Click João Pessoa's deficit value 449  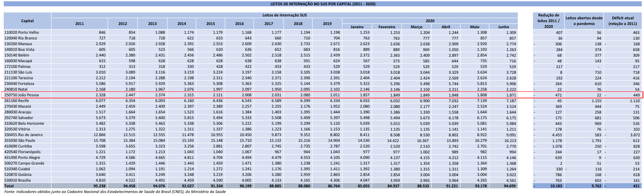(x=636, y=95)
